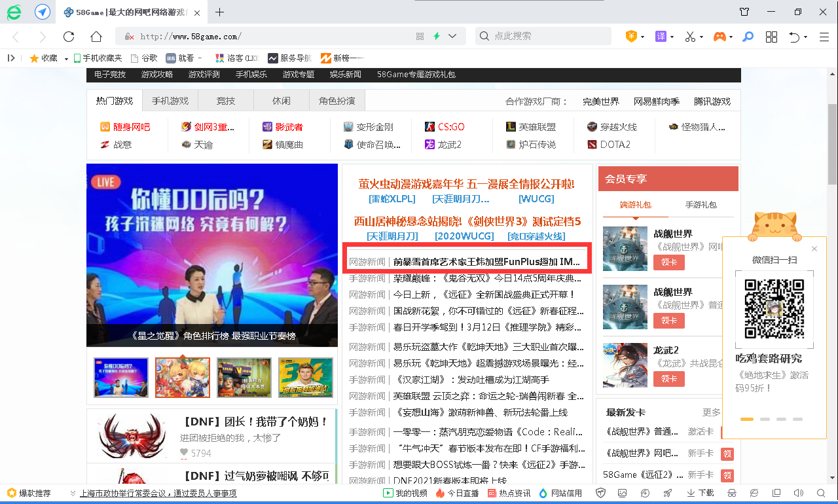Go to the browser home page
This screenshot has height=504, width=838.
coord(96,37)
